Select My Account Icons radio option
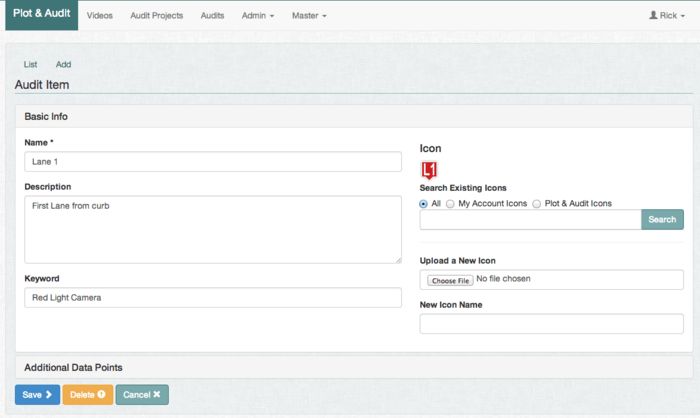The image size is (700, 418). 450,204
